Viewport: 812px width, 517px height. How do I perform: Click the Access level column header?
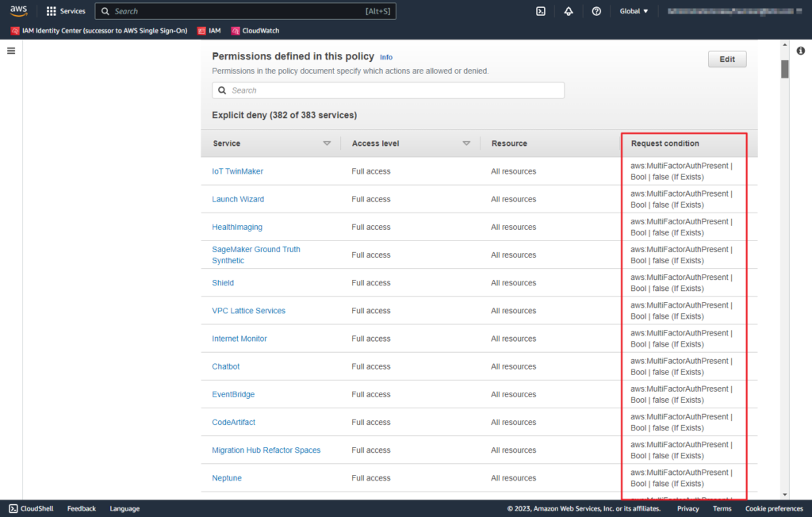(x=375, y=144)
